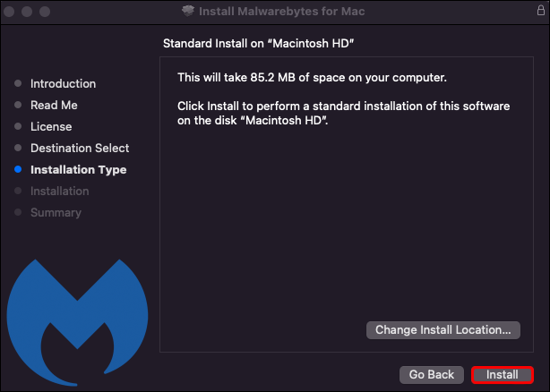Open the Destination Select step

click(80, 148)
